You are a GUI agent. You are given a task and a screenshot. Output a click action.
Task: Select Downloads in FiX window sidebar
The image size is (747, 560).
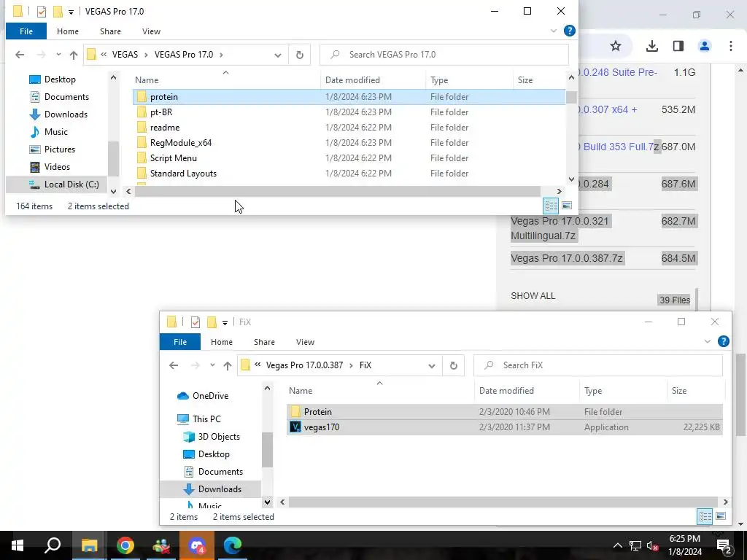coord(213,489)
